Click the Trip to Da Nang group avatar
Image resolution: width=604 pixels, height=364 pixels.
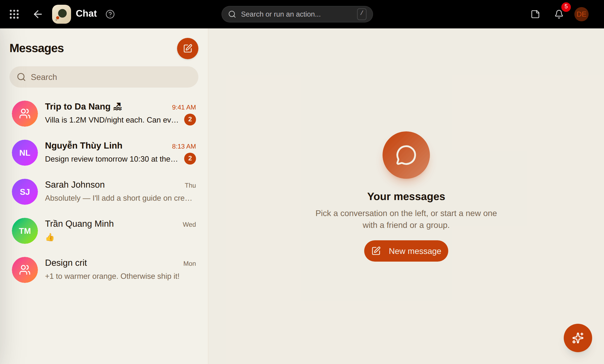point(25,114)
